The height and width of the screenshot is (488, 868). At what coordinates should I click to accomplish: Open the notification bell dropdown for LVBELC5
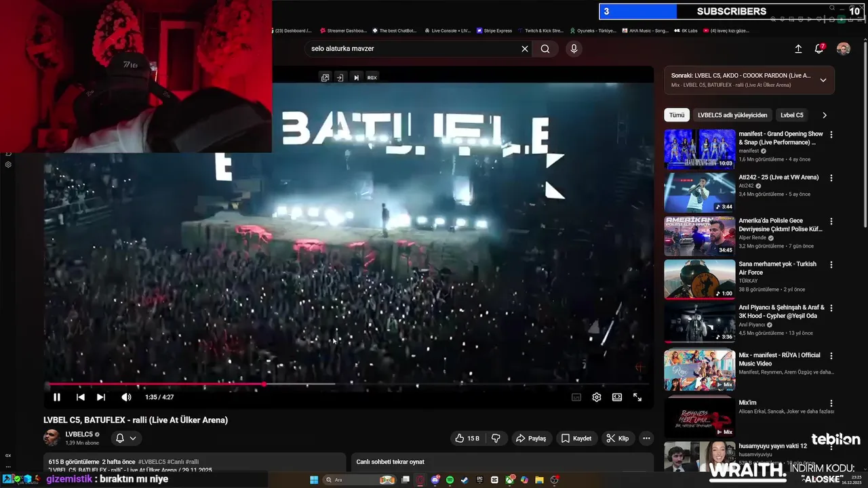[x=126, y=439]
